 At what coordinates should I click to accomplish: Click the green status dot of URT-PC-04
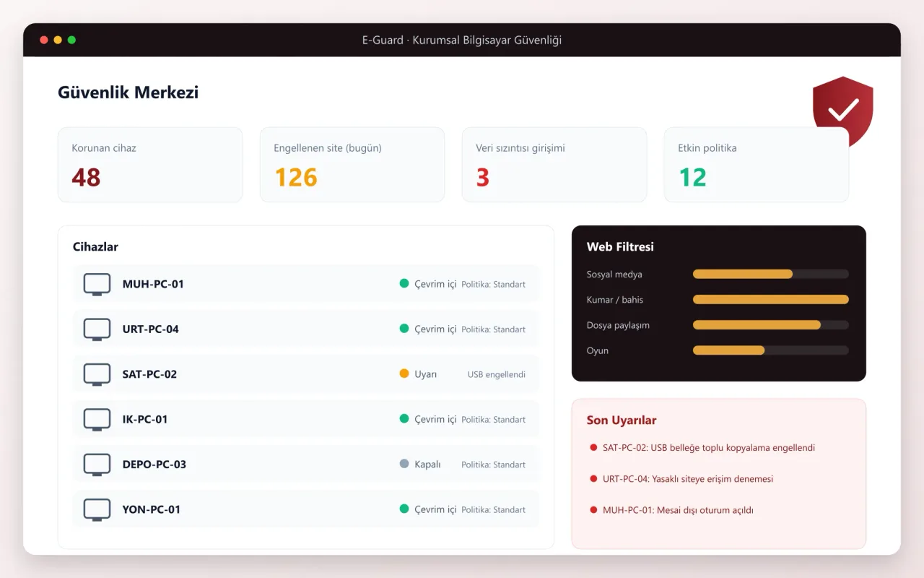coord(404,328)
